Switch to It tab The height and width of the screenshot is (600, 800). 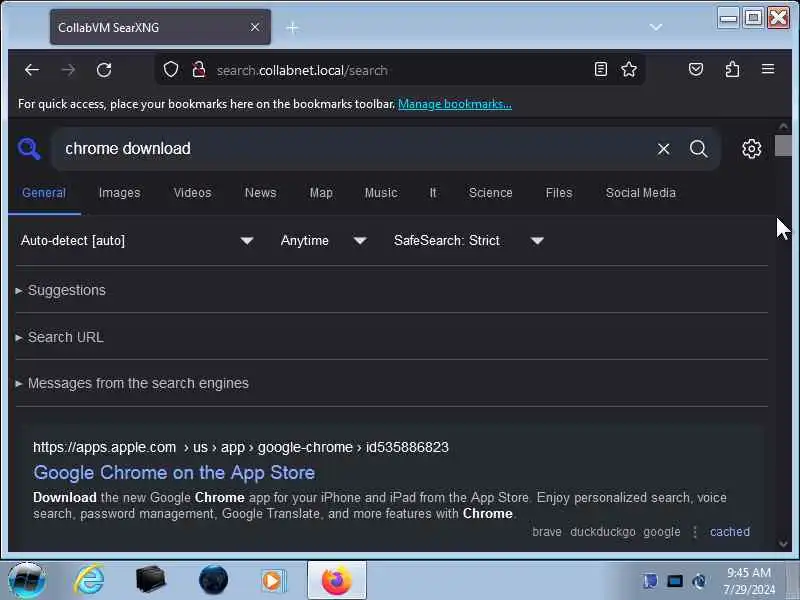point(433,193)
